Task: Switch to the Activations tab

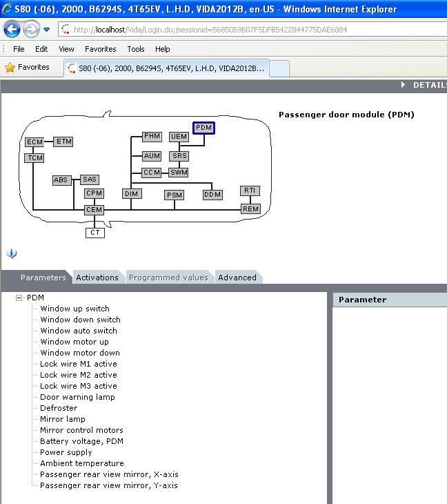Action: (97, 278)
